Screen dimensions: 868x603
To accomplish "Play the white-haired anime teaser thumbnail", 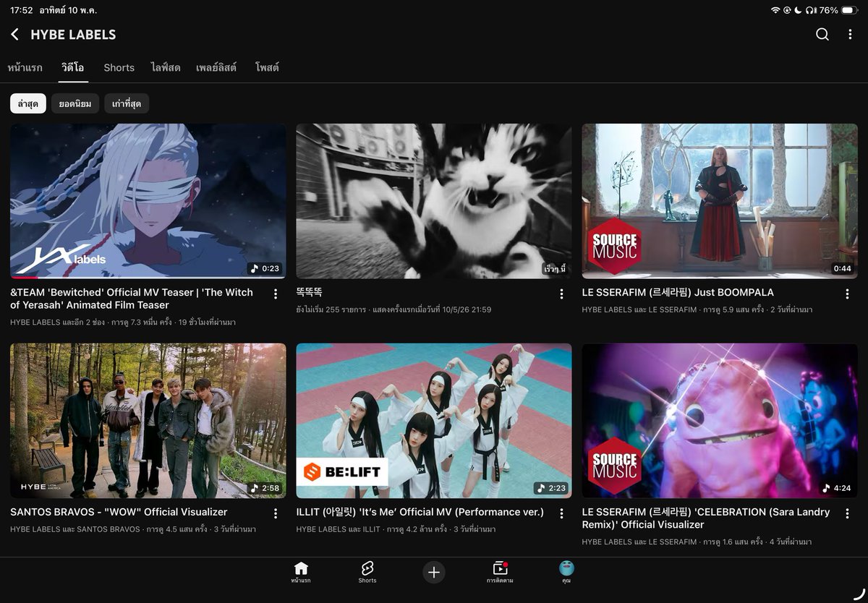I will [x=148, y=201].
